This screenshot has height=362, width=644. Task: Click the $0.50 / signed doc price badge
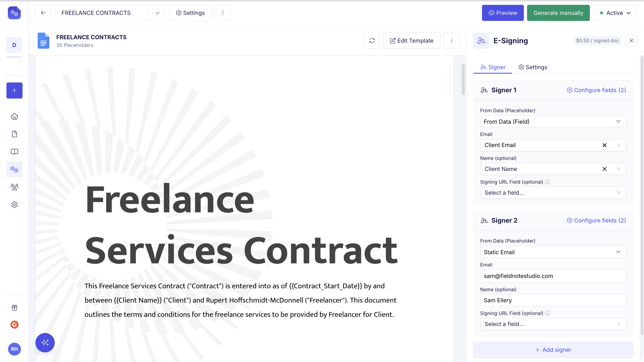tap(597, 40)
